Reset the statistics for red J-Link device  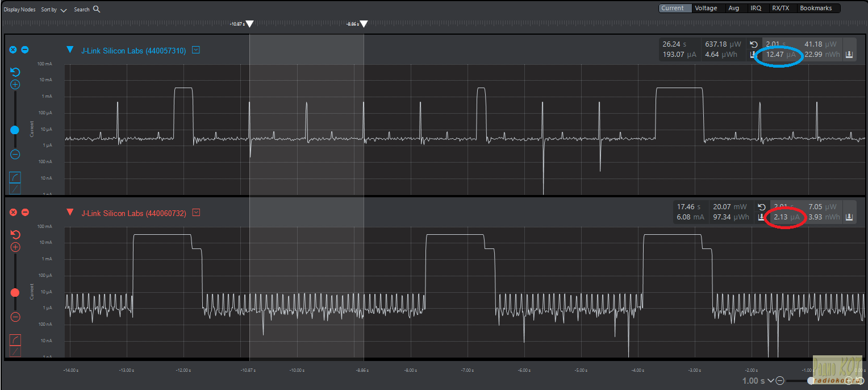coord(762,207)
